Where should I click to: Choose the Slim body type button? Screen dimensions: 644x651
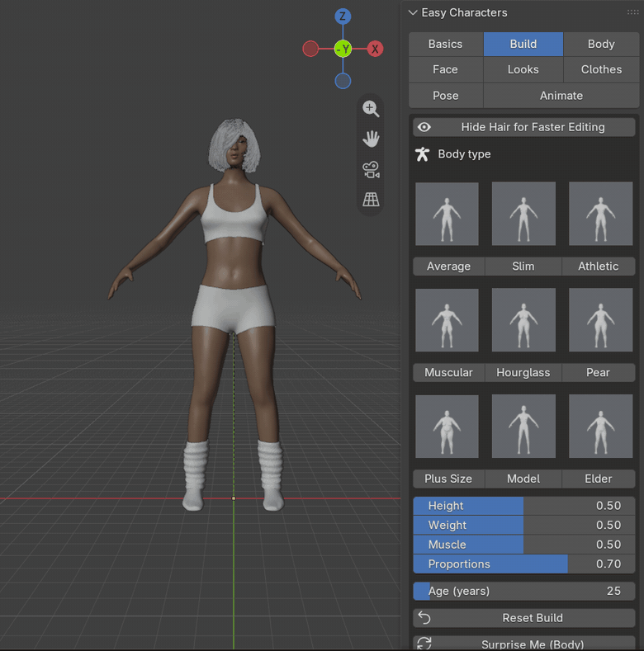(523, 267)
